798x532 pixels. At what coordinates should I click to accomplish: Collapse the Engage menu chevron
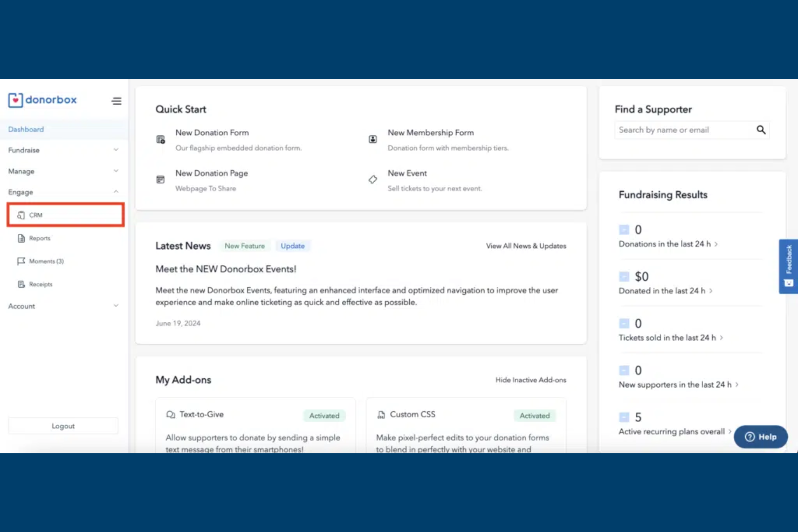(116, 192)
